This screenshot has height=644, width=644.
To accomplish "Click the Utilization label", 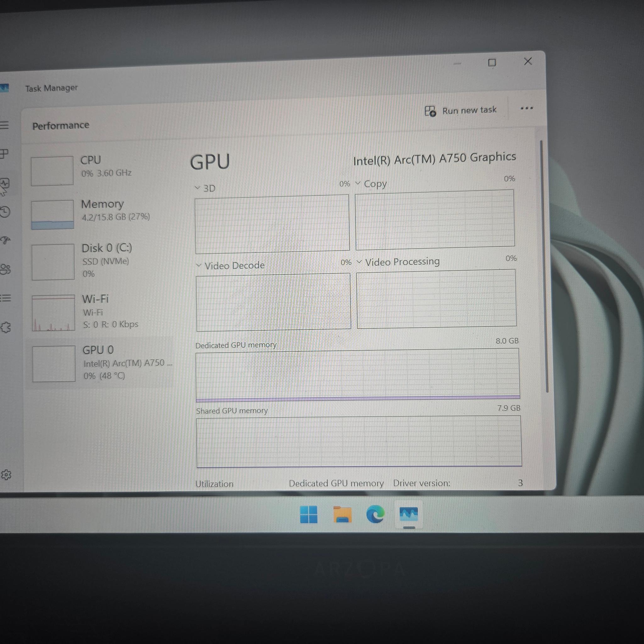I will [x=214, y=484].
